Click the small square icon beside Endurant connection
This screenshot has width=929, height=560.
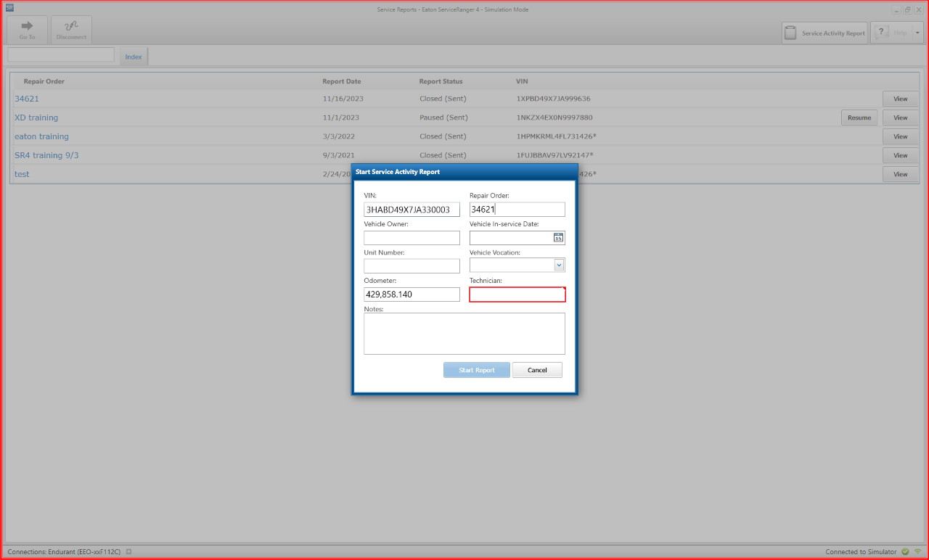click(128, 552)
